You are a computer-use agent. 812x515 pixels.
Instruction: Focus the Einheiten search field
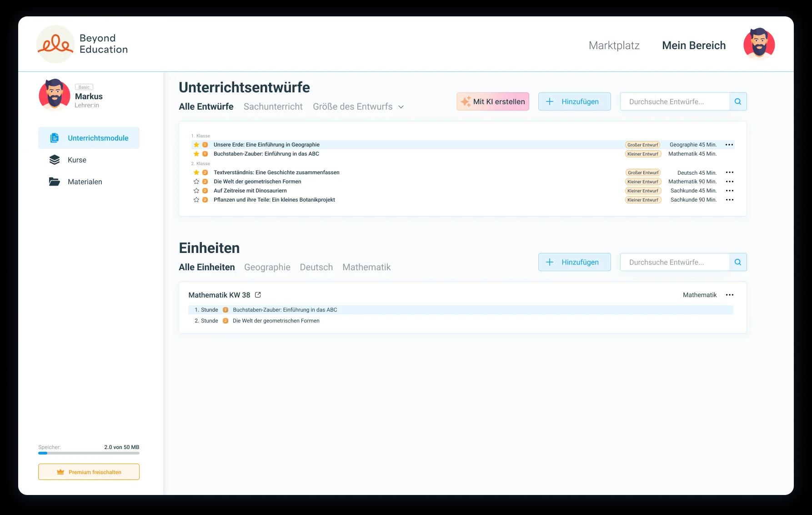tap(675, 262)
